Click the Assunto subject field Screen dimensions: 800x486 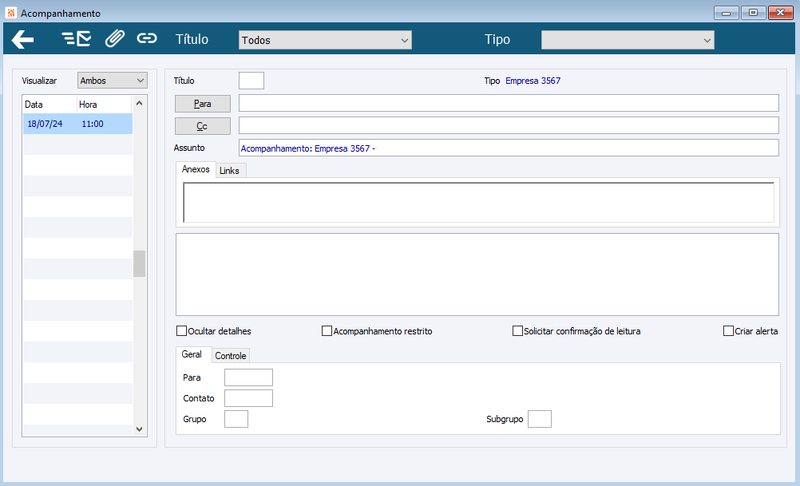pos(509,148)
